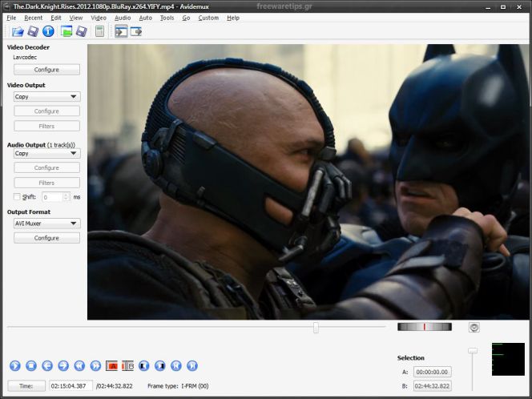Start playback with the Play button

15,365
